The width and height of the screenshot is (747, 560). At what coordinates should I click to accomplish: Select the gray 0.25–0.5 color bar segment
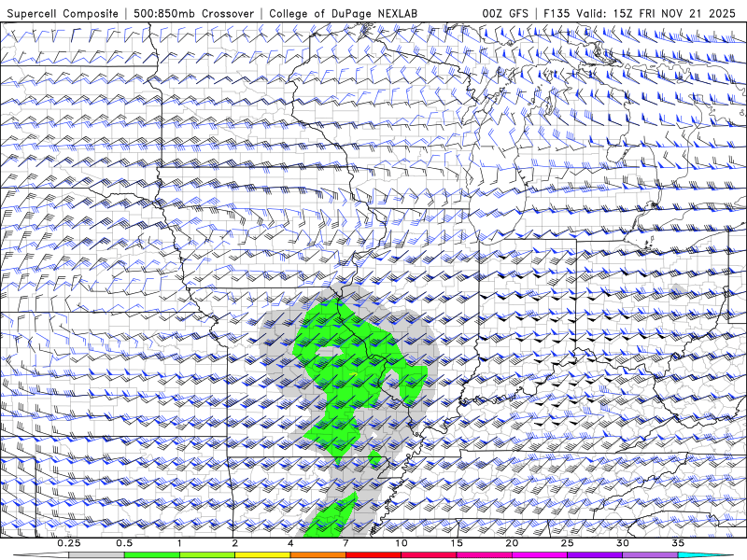pos(97,555)
